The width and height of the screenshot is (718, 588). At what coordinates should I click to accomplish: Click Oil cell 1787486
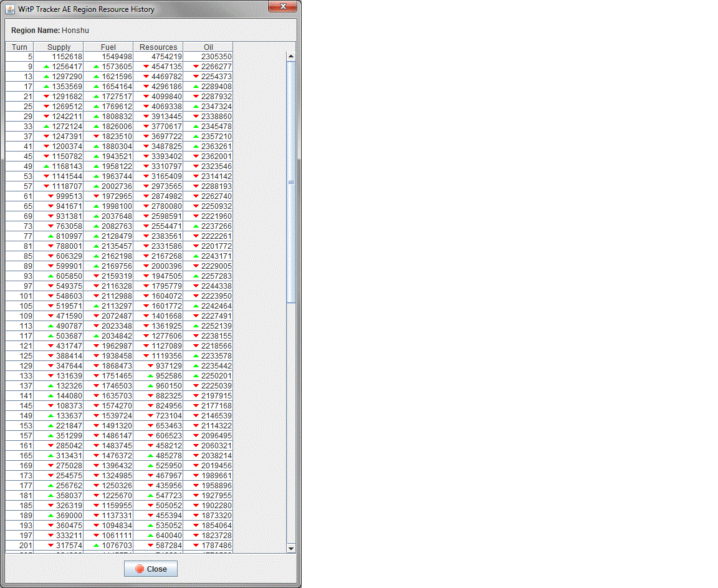208,546
